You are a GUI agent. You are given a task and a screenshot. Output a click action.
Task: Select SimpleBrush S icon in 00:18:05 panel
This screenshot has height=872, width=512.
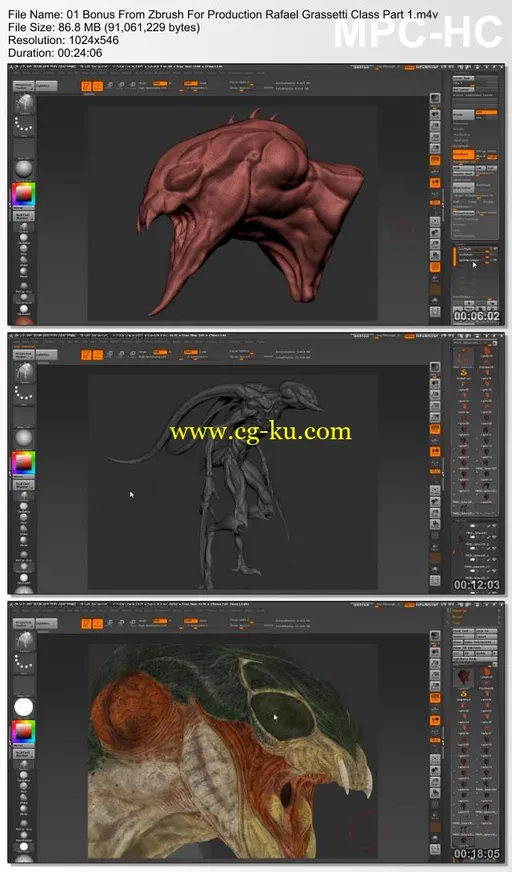pos(464,695)
